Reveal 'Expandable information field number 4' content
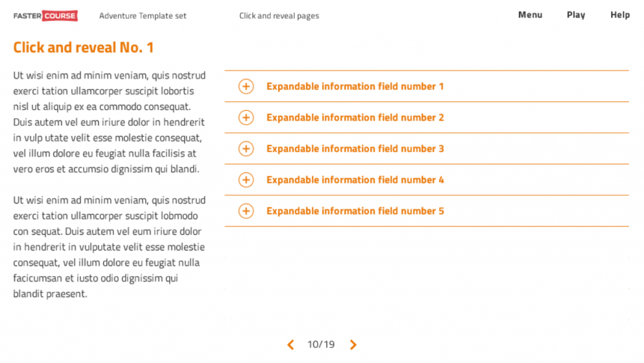 [x=426, y=180]
